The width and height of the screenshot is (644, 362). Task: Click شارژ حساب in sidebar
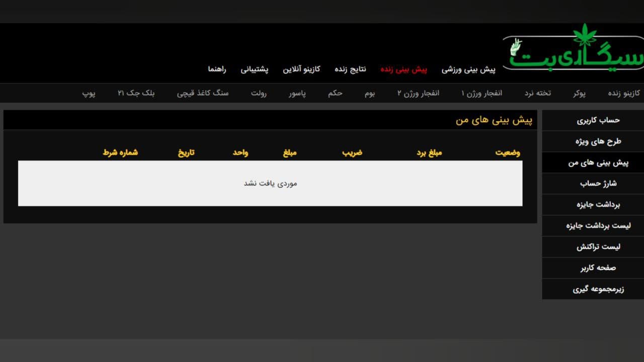(598, 184)
